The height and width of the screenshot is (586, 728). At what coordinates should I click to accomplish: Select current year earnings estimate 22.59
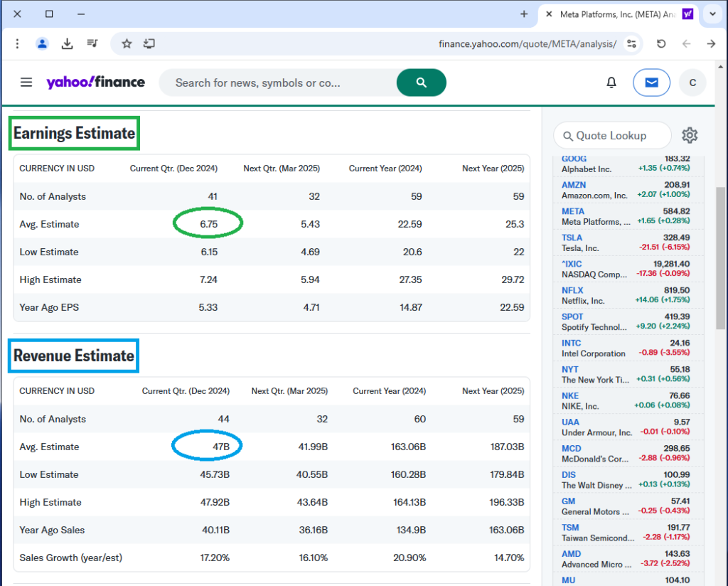tap(409, 224)
